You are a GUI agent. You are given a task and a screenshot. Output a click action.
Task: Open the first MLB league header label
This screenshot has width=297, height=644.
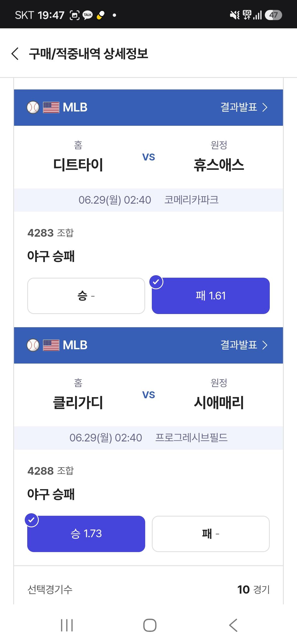coord(75,107)
